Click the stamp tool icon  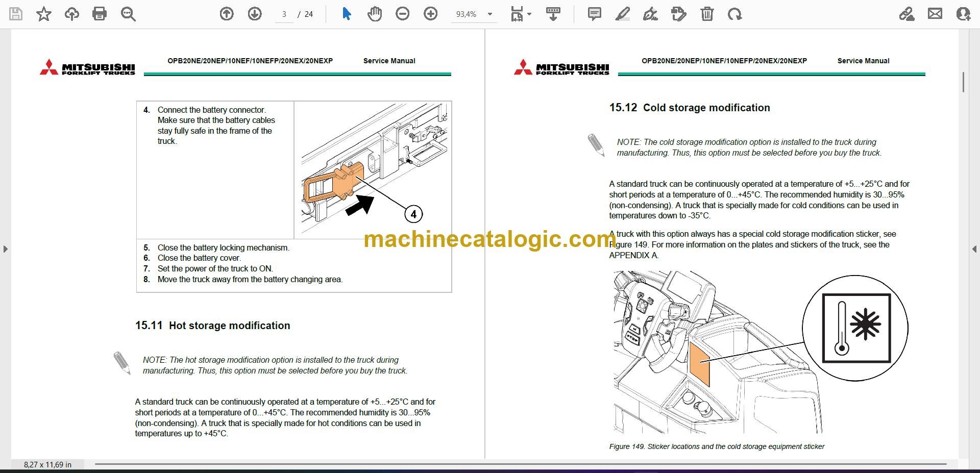679,14
